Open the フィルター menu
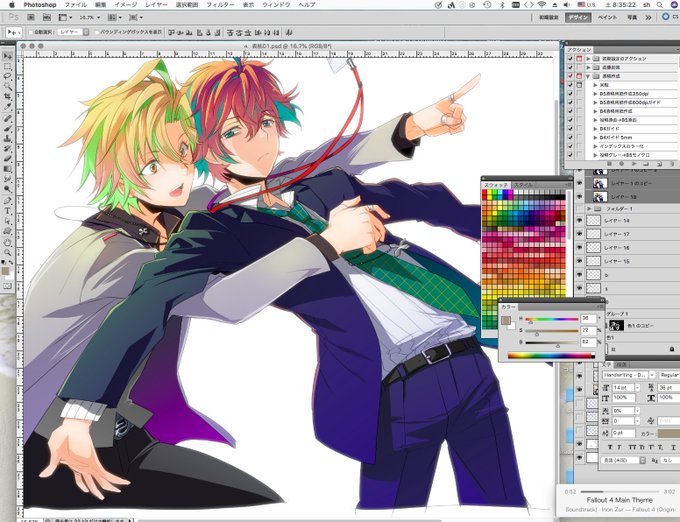The image size is (680, 522). (x=220, y=5)
